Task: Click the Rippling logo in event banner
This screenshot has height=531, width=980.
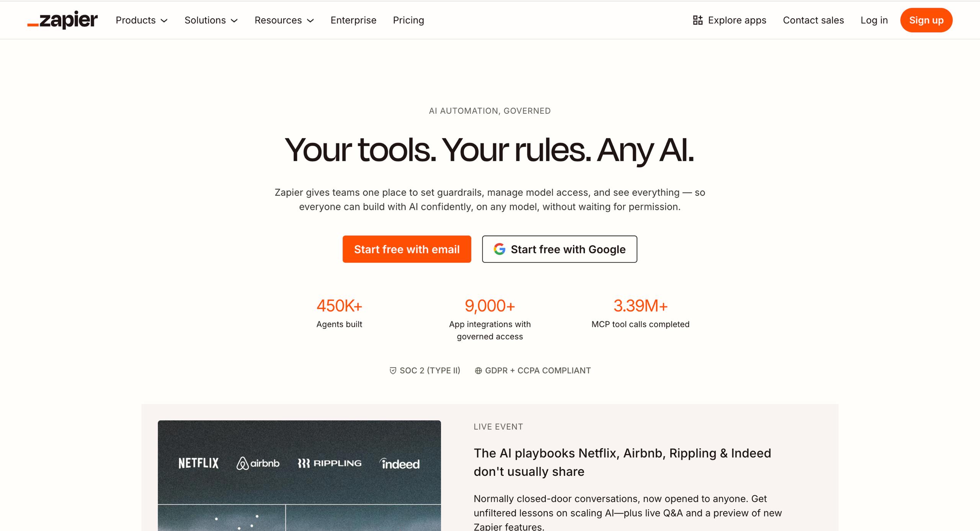Action: pyautogui.click(x=330, y=463)
